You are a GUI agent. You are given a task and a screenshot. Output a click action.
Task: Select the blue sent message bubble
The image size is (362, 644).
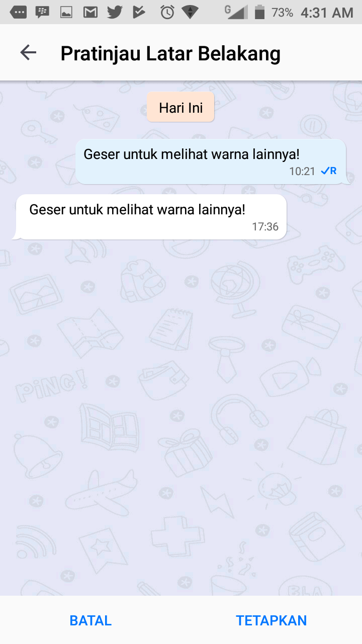pyautogui.click(x=211, y=162)
